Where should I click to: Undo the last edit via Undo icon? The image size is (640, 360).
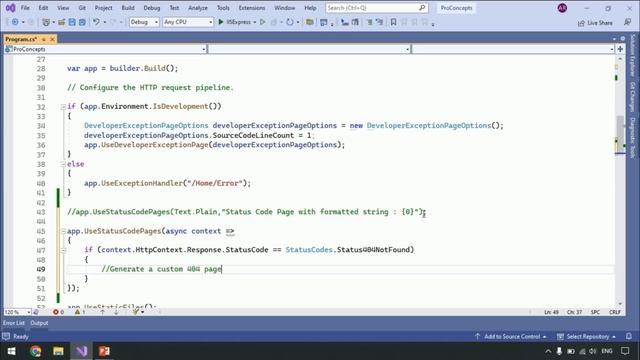coord(96,22)
